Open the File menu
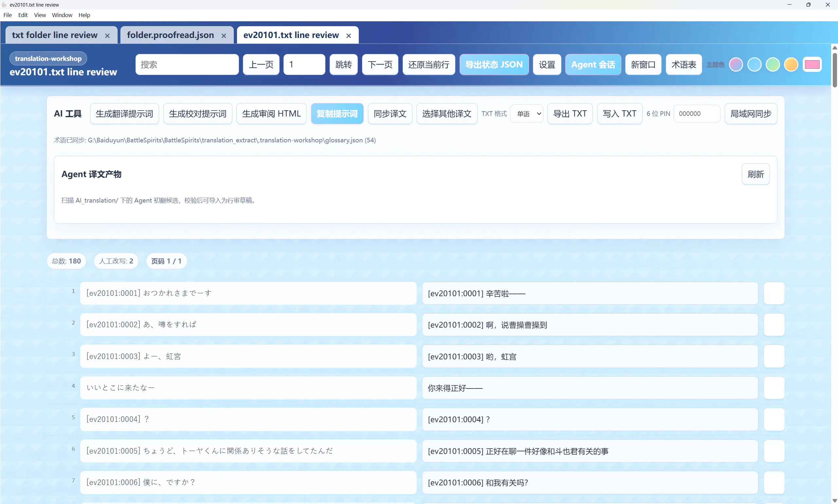This screenshot has height=504, width=838. [x=8, y=15]
